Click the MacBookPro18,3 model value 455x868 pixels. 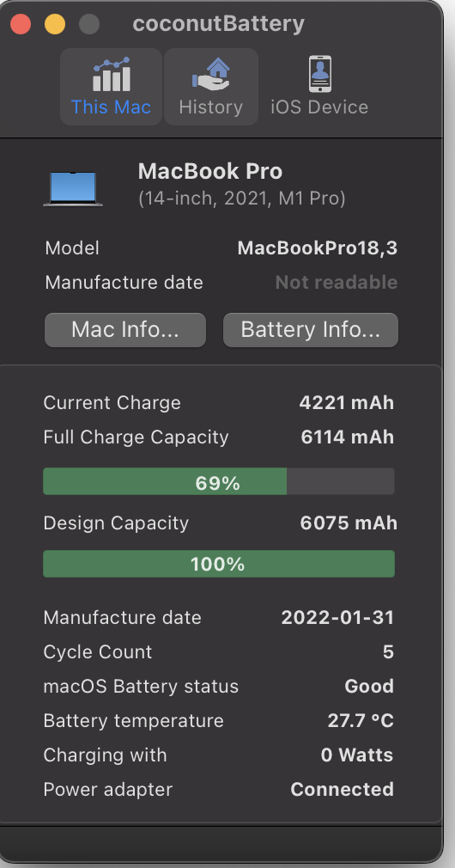click(x=318, y=248)
